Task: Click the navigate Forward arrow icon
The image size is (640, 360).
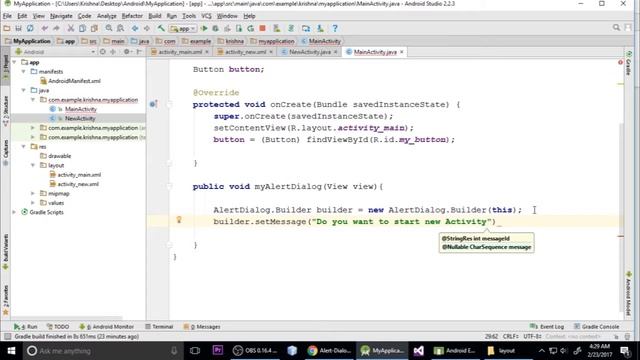Action: click(147, 28)
